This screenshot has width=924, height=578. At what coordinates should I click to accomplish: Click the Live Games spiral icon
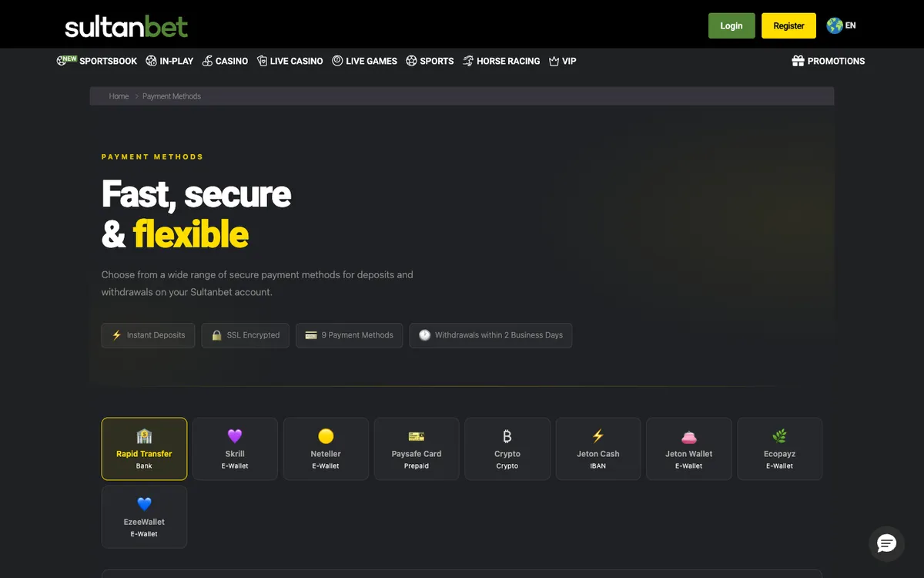pos(337,61)
